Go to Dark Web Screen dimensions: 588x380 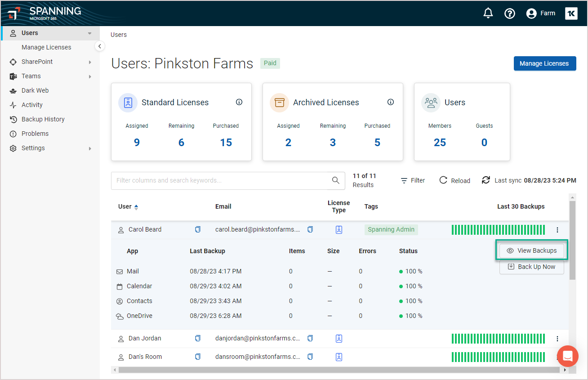point(35,90)
